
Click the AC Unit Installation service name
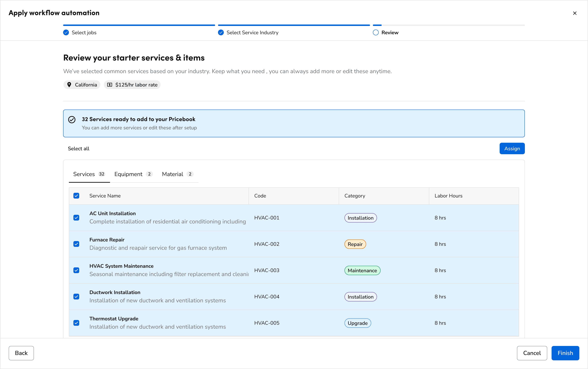click(113, 213)
